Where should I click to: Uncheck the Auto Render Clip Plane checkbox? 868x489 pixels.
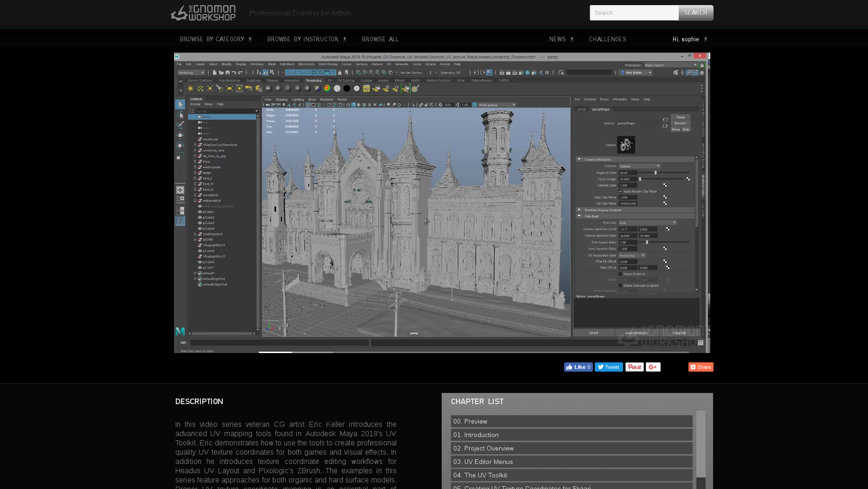620,191
